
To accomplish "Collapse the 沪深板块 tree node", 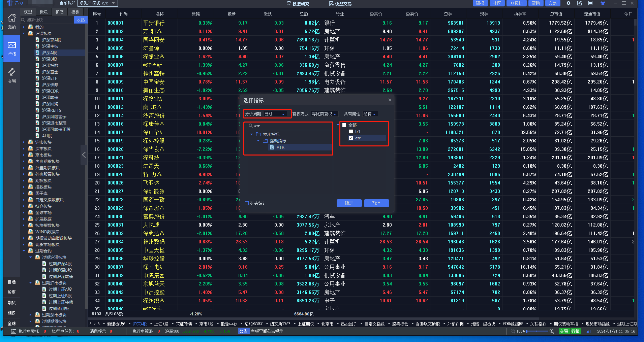I will [x=24, y=33].
